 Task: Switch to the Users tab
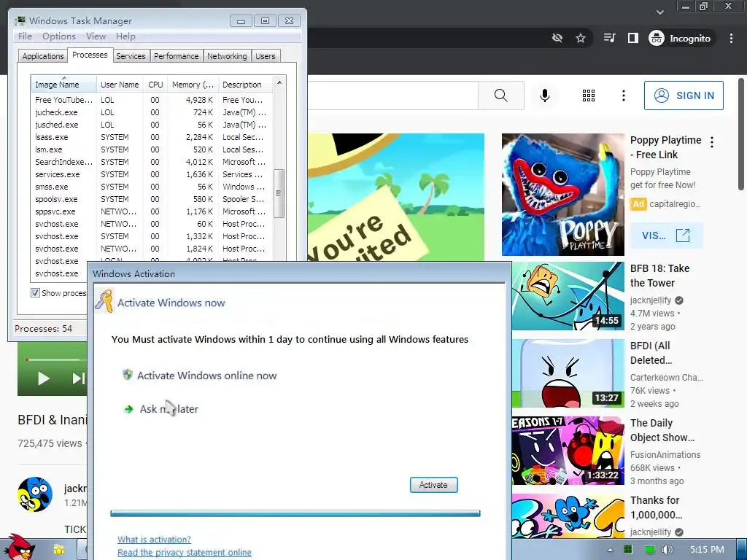click(x=265, y=56)
